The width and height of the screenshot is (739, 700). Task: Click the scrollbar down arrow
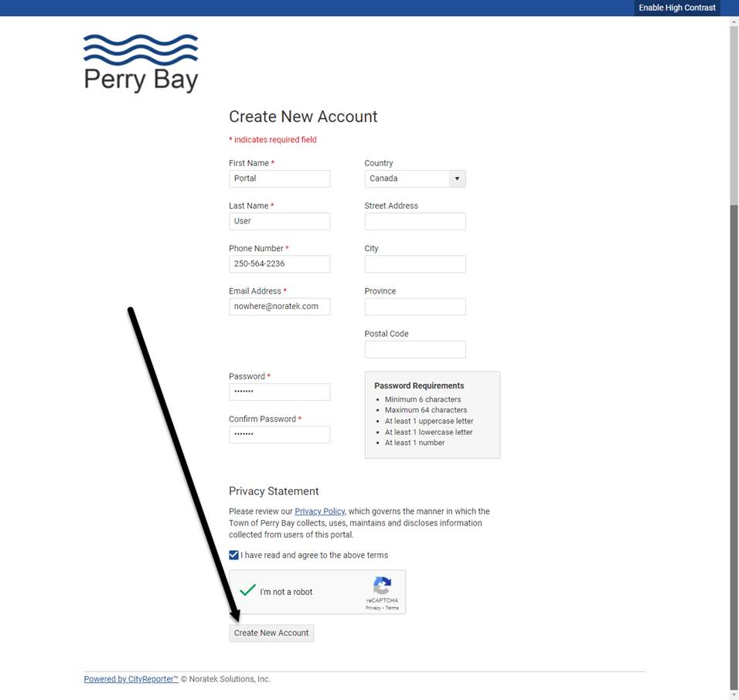(x=733, y=693)
